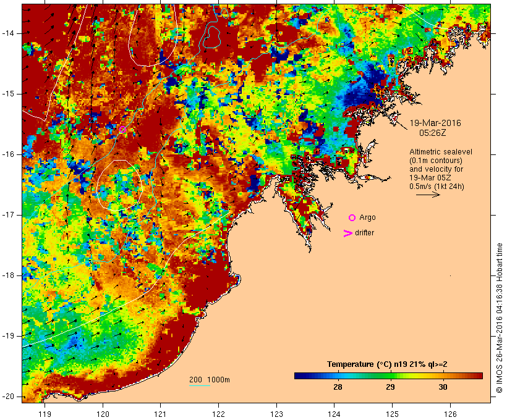Image resolution: width=507 pixels, height=420 pixels.
Task: Click the cyan 200m isobath legend line
Action: click(x=200, y=385)
